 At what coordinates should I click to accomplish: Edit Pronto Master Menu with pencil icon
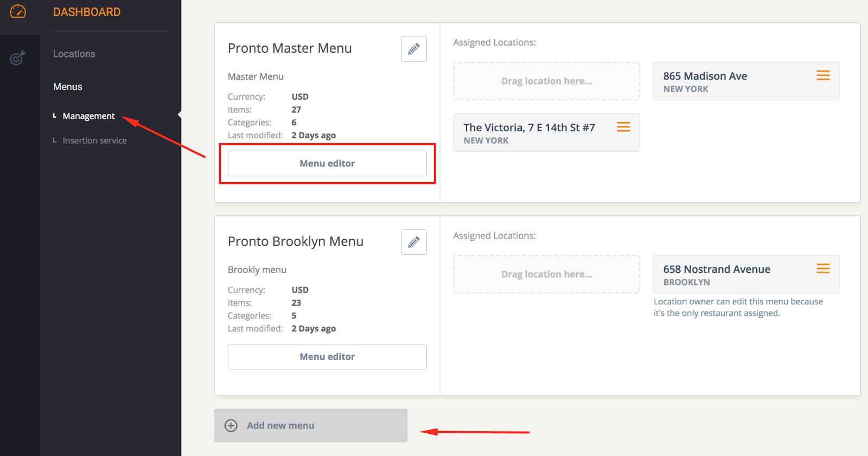413,49
